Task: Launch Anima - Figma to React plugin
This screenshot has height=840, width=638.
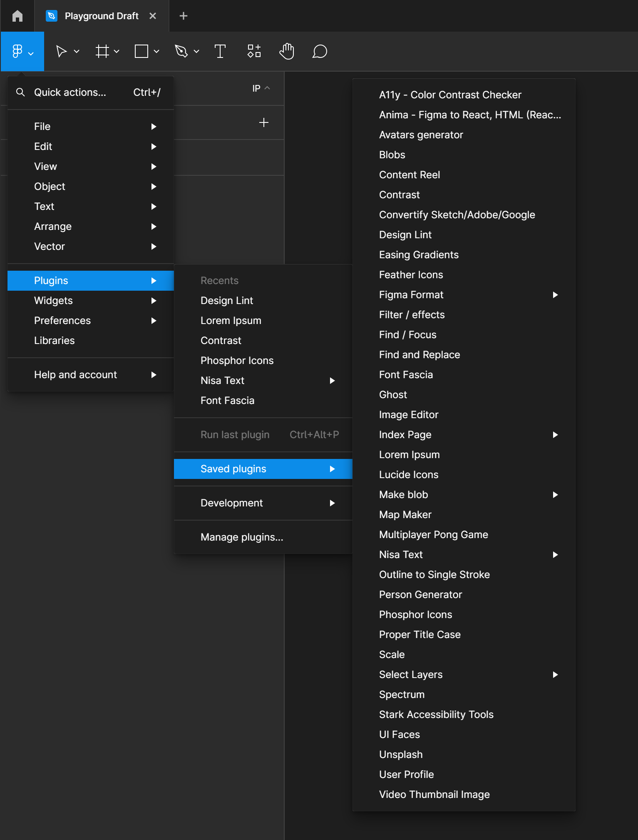Action: pos(464,115)
